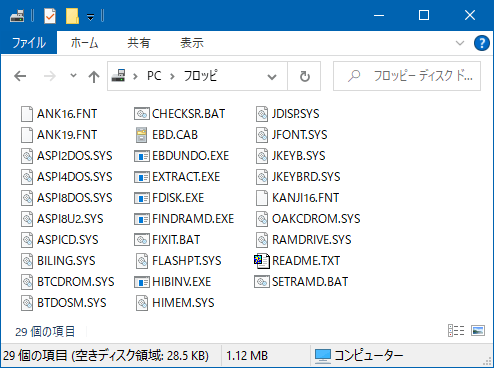Expand the chevron after PC in breadcrumb
The height and width of the screenshot is (368, 494).
[x=172, y=76]
